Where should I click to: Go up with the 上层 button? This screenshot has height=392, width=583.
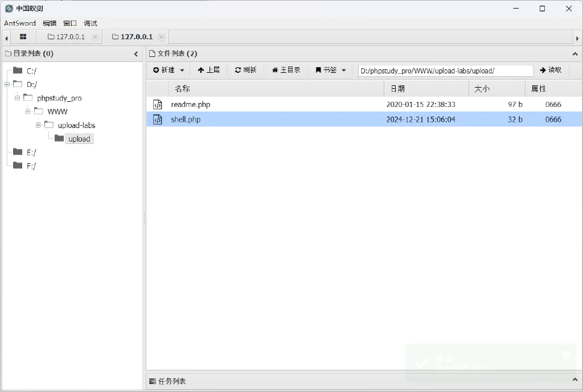tap(208, 70)
